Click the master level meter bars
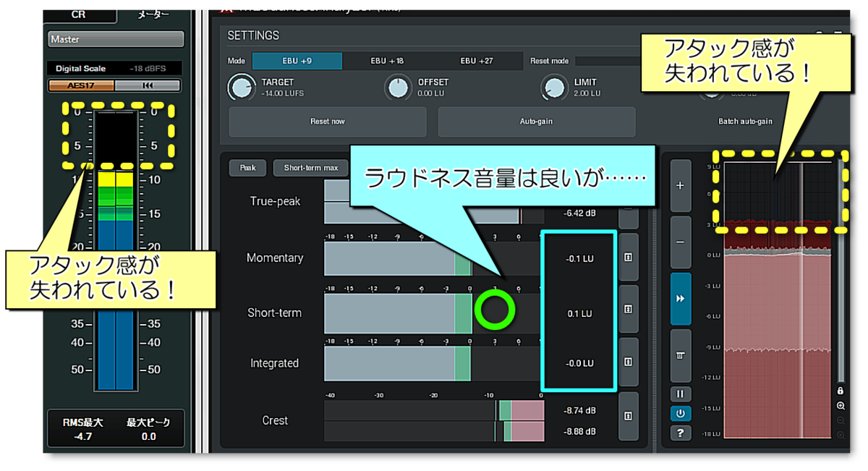Viewport: 868px width, 471px height. pyautogui.click(x=116, y=250)
